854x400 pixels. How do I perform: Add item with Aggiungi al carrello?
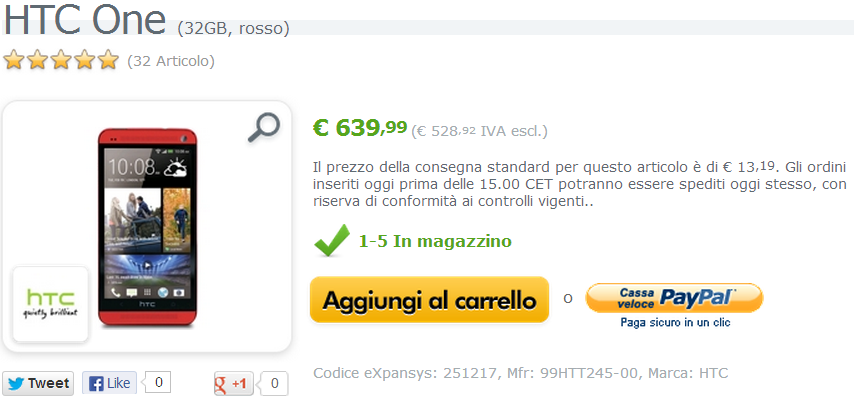(430, 300)
